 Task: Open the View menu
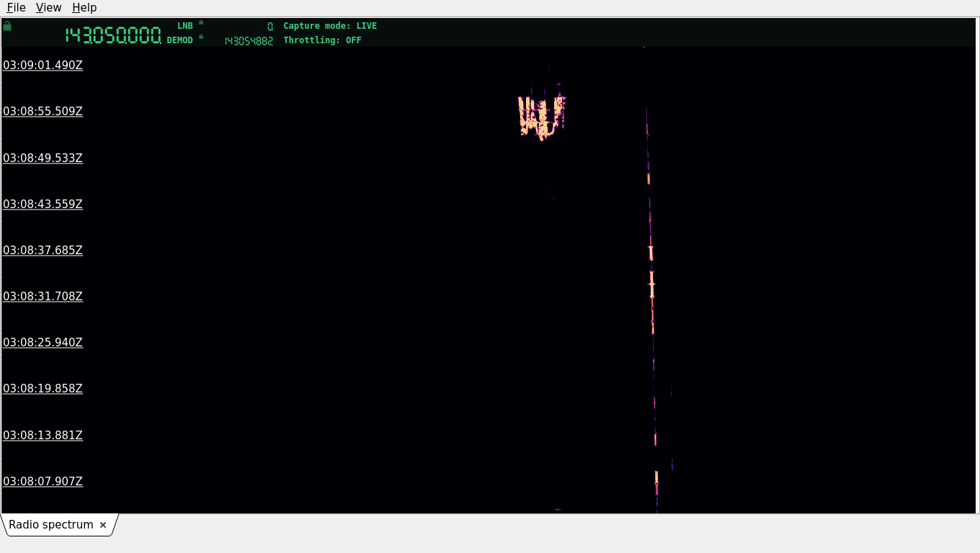pyautogui.click(x=48, y=7)
